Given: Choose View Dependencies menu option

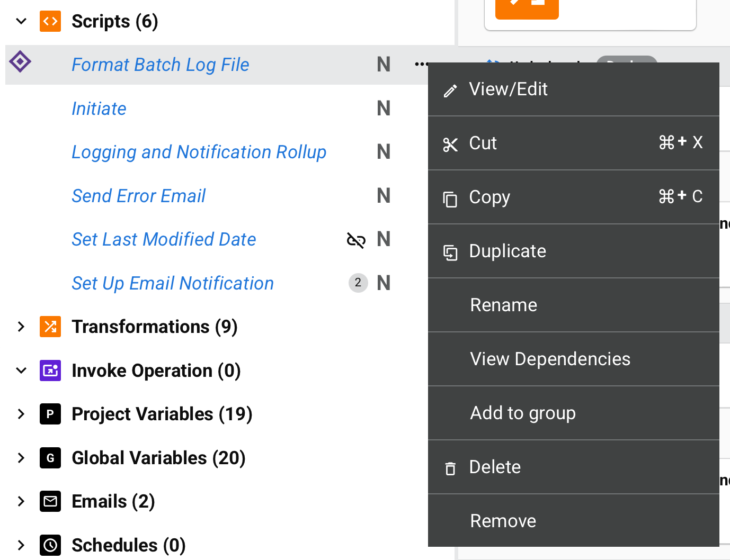Looking at the screenshot, I should [550, 359].
